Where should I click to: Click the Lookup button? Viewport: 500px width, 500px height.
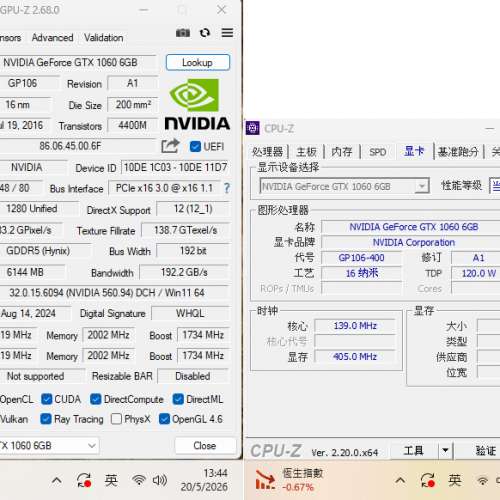point(198,62)
